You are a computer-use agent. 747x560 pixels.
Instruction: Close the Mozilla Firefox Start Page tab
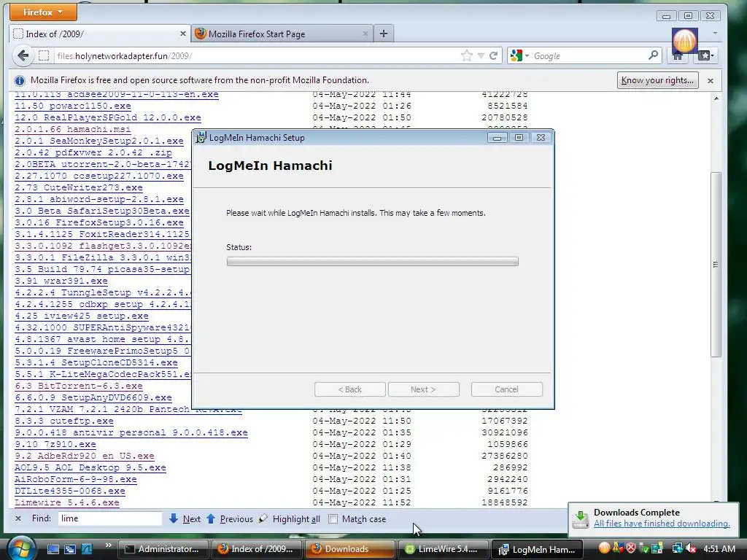365,34
